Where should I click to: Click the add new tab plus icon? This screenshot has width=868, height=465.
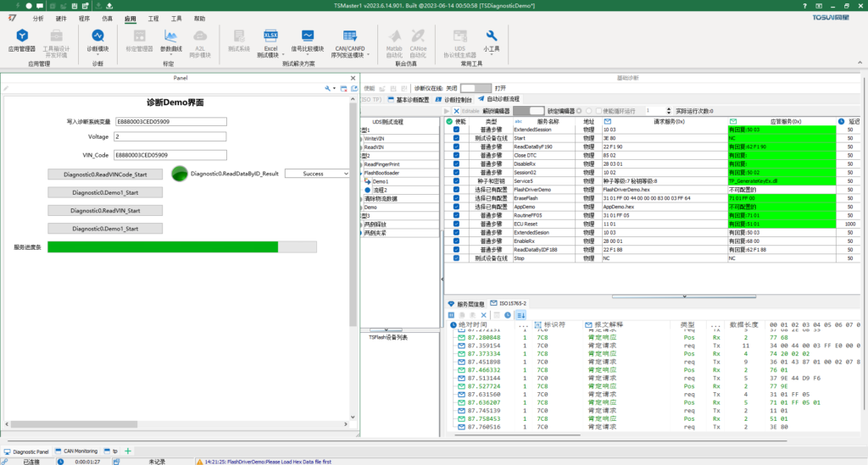point(128,451)
